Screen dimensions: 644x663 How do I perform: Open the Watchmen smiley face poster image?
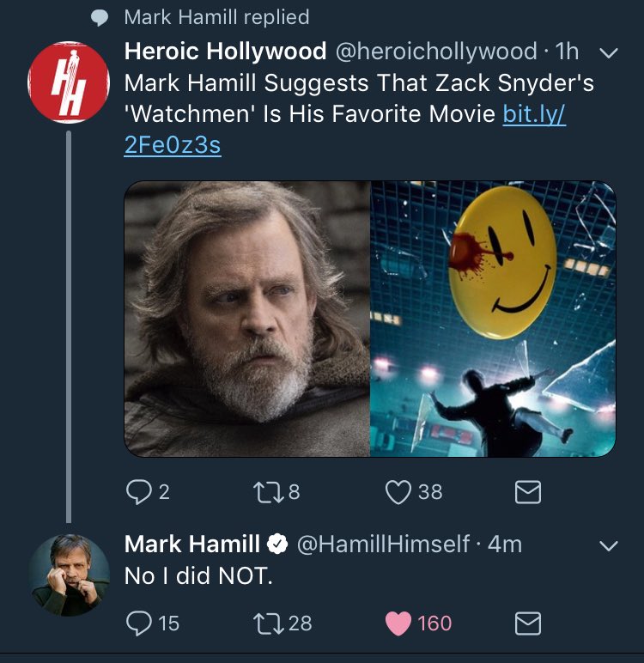pyautogui.click(x=493, y=319)
